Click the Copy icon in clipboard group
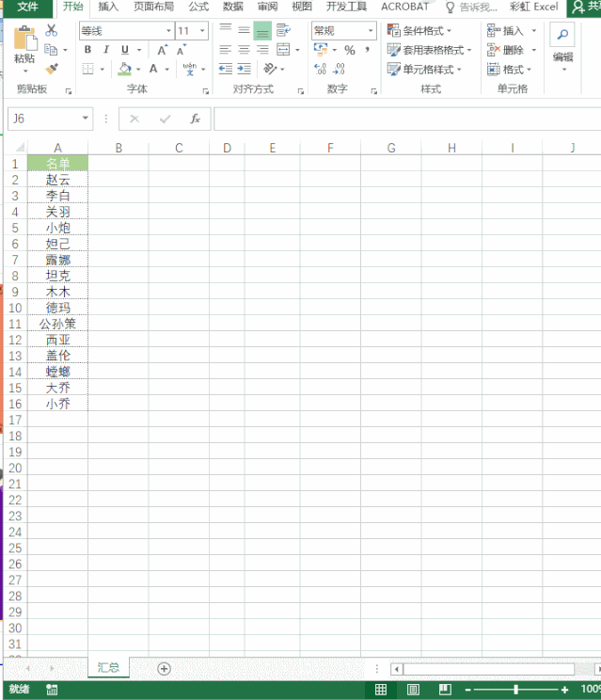Screen dimensions: 601x700 [51, 50]
